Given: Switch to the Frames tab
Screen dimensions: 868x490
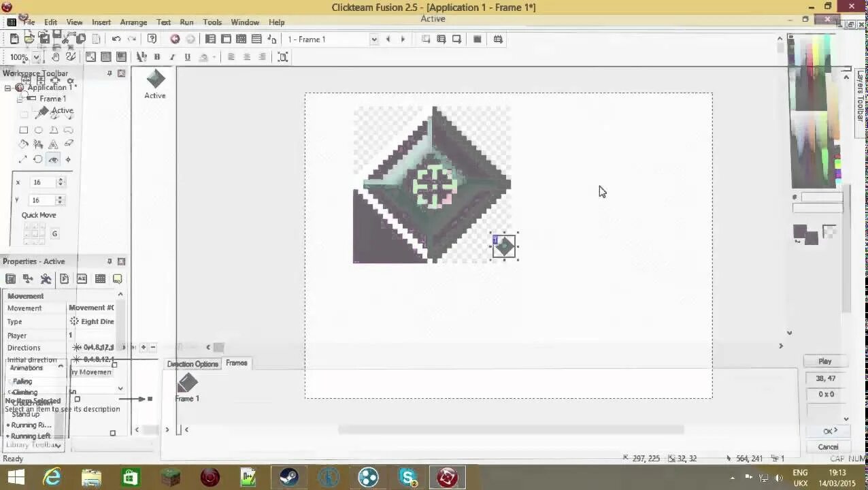Looking at the screenshot, I should click(237, 363).
